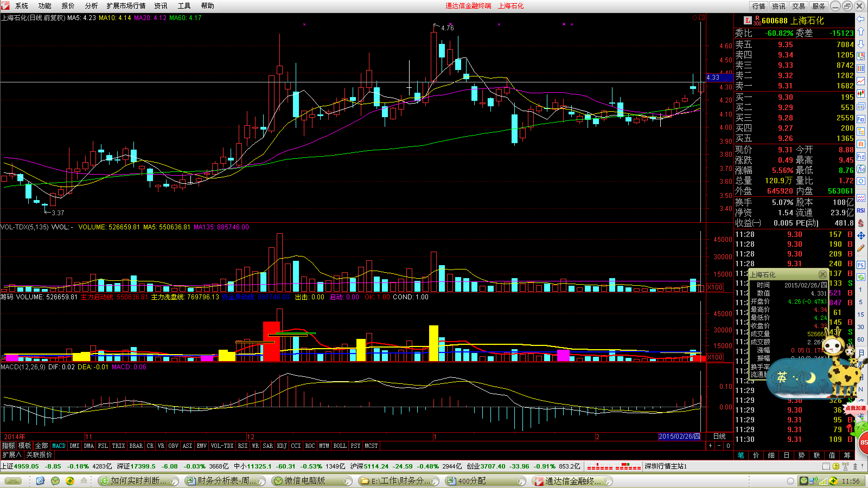Open the f(x) formula icon
The image size is (868, 488).
pyautogui.click(x=861, y=169)
